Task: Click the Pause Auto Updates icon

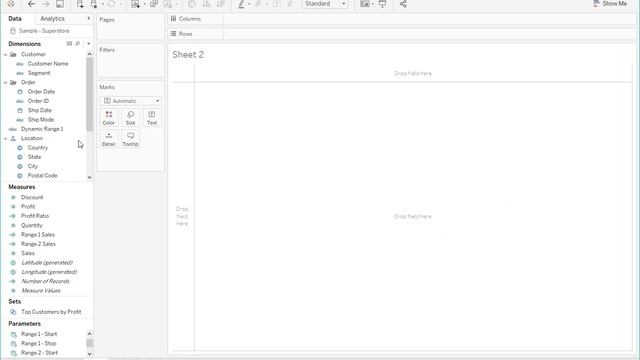Action: coord(94,4)
